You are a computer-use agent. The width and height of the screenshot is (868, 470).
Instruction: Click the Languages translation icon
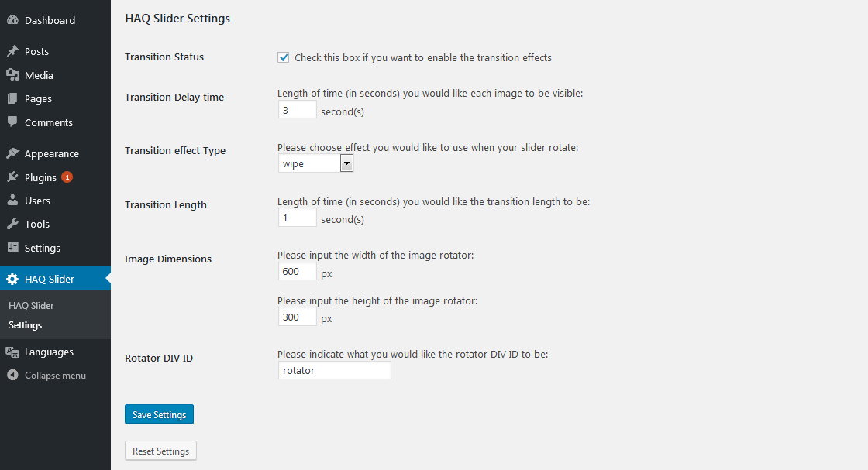[x=12, y=352]
